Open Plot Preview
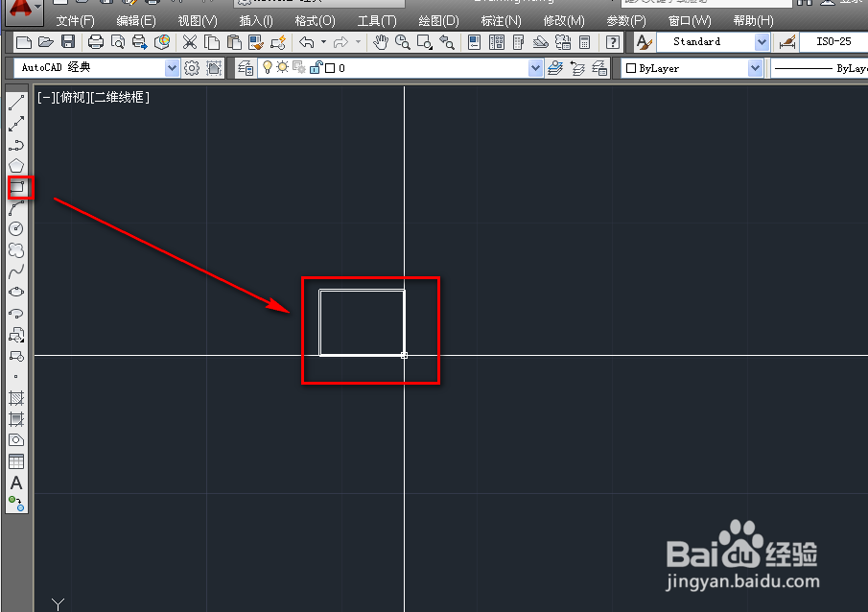Screen dimensions: 868x612 pos(118,42)
